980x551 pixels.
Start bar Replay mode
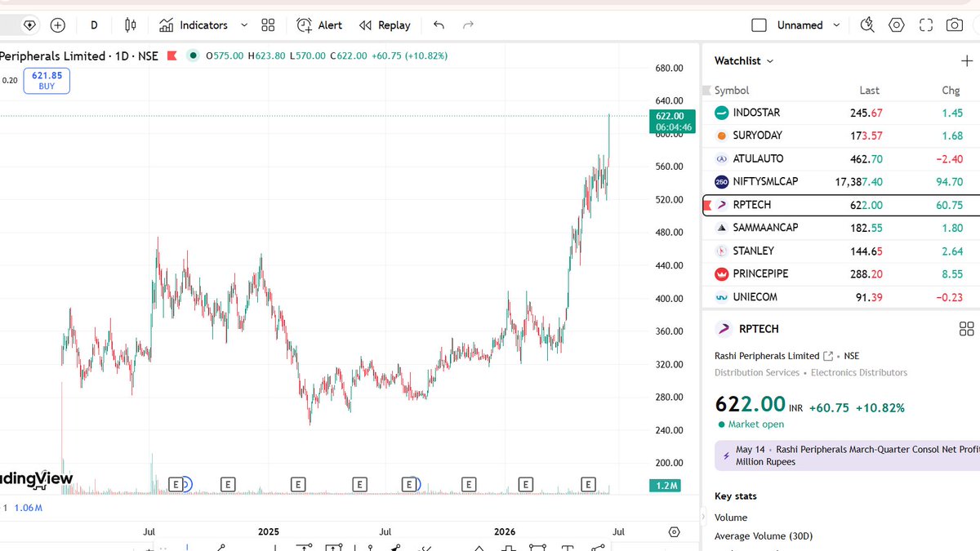(x=385, y=25)
